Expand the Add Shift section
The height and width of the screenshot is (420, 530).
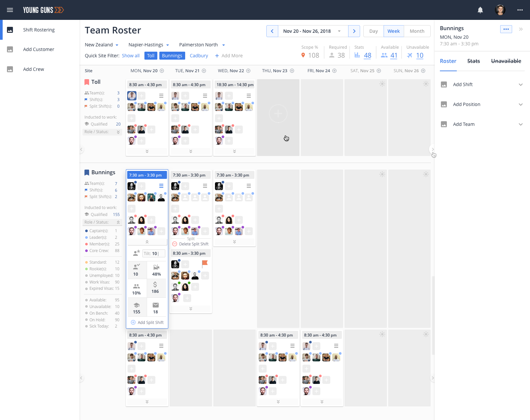(x=482, y=84)
